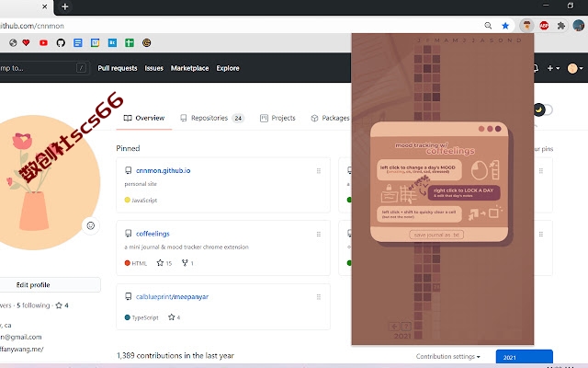Click the darkest plum dot in popup header

pos(498,129)
